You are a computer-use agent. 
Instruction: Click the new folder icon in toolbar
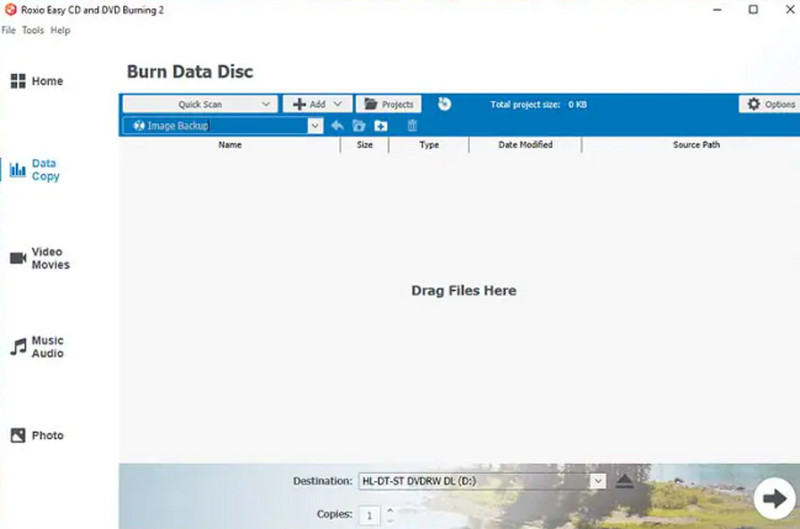tap(380, 126)
